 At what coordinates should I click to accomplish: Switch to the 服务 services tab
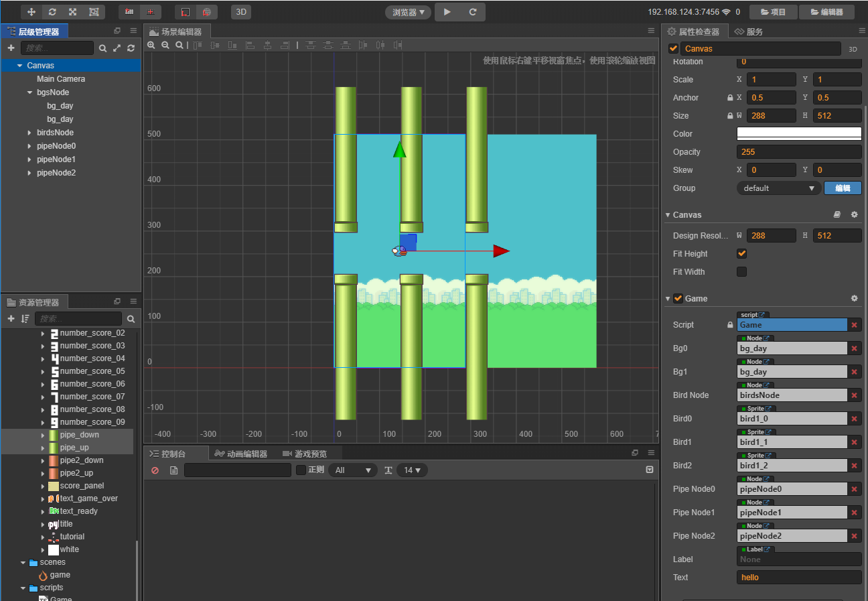click(748, 31)
